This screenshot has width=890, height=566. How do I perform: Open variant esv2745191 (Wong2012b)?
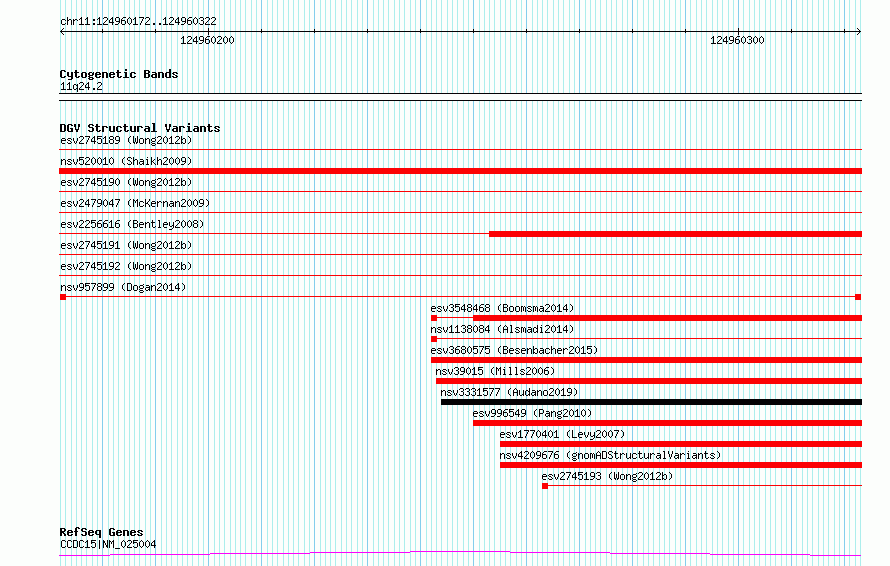point(126,245)
